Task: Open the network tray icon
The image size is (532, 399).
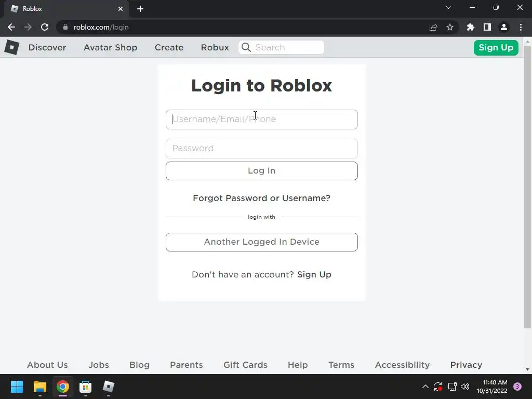Action: pos(453,387)
